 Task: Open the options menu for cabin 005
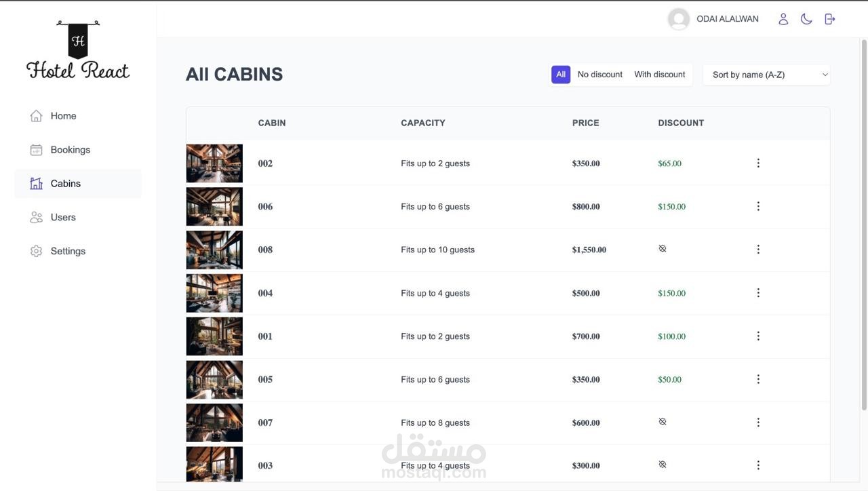758,379
